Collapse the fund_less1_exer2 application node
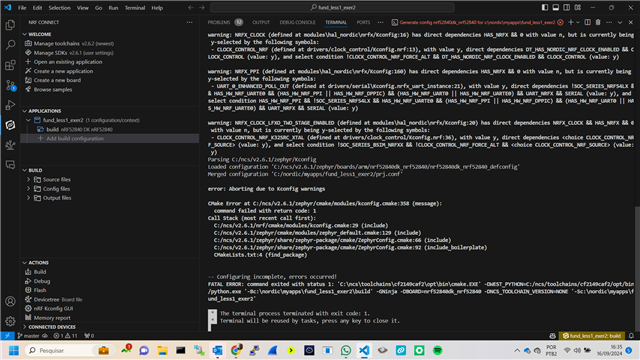640x360 pixels. [x=29, y=120]
